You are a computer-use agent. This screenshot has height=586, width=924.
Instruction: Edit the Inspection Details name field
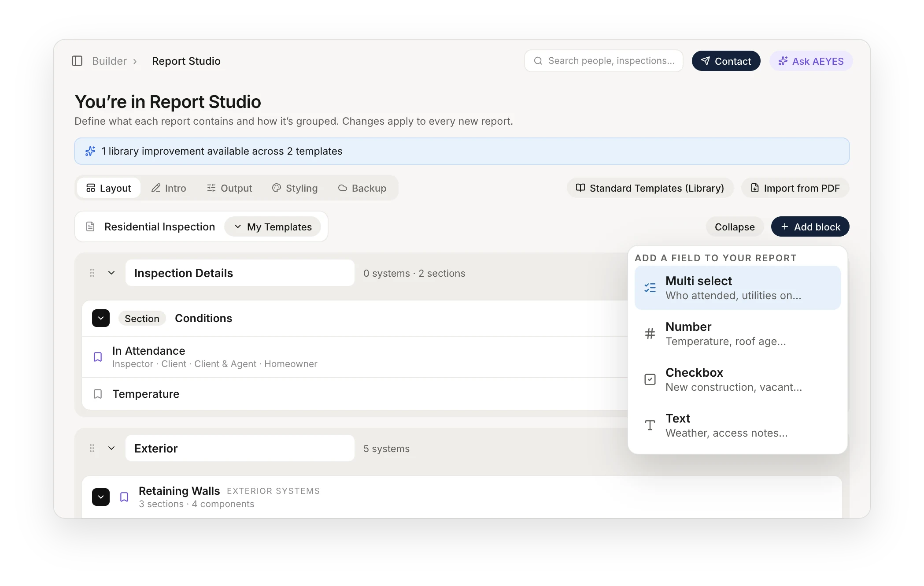pos(240,273)
